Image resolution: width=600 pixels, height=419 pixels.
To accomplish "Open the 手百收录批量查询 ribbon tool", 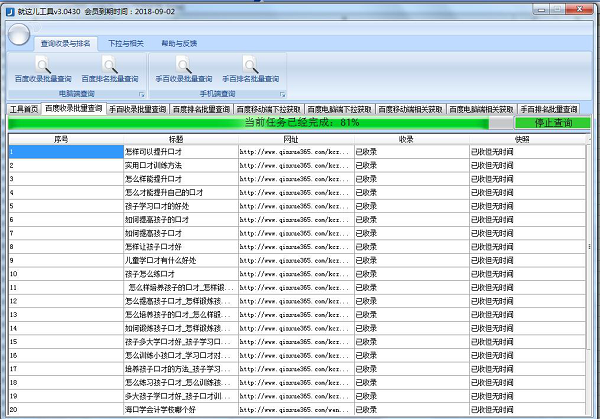I will coord(183,69).
